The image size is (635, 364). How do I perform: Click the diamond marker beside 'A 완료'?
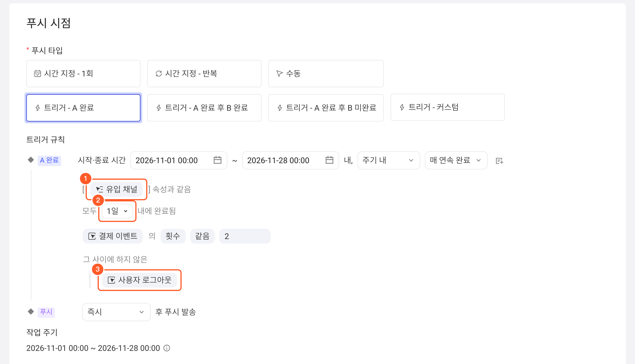(31, 160)
